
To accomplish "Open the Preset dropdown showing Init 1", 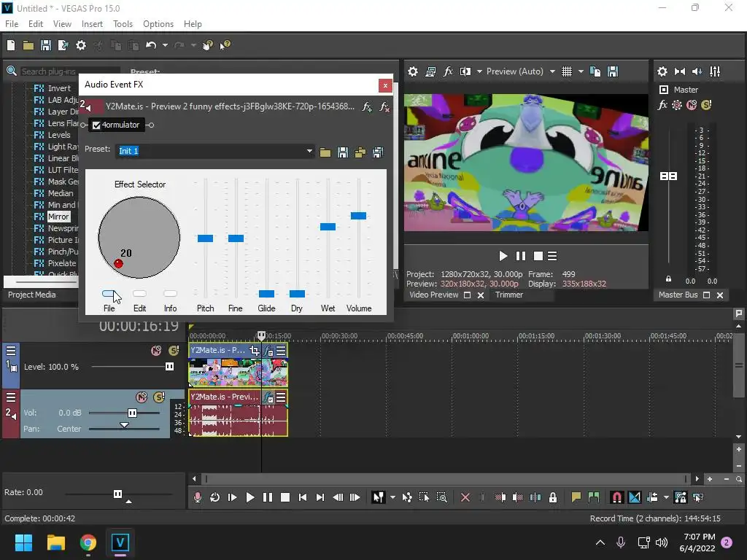I will (309, 151).
